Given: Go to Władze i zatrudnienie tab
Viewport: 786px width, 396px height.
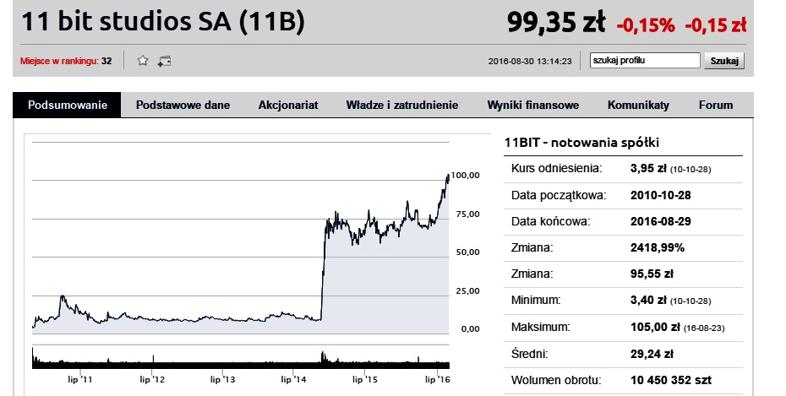Looking at the screenshot, I should point(402,105).
